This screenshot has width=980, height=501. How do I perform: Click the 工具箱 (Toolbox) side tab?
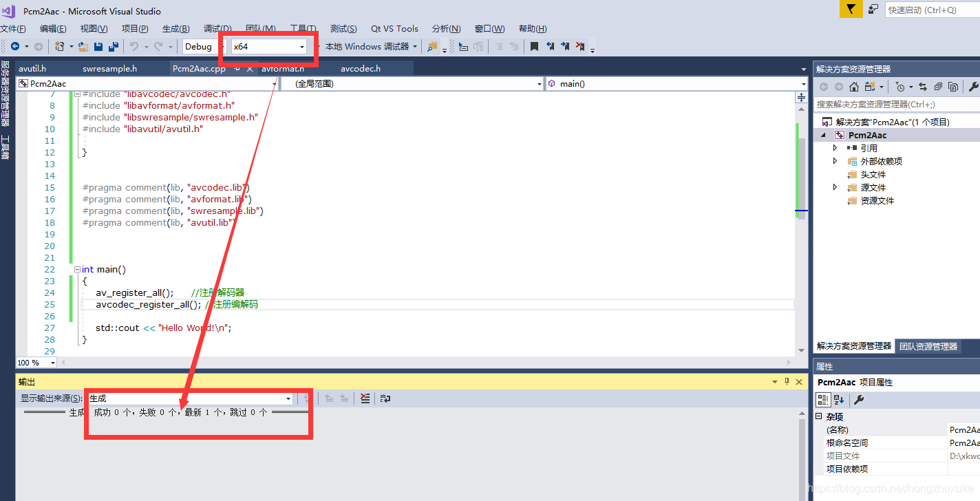pos(5,148)
